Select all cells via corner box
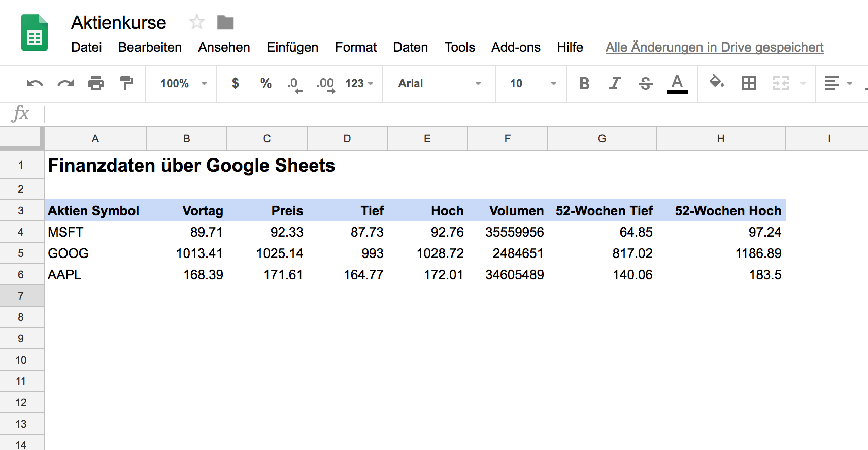This screenshot has height=450, width=868. [x=21, y=138]
